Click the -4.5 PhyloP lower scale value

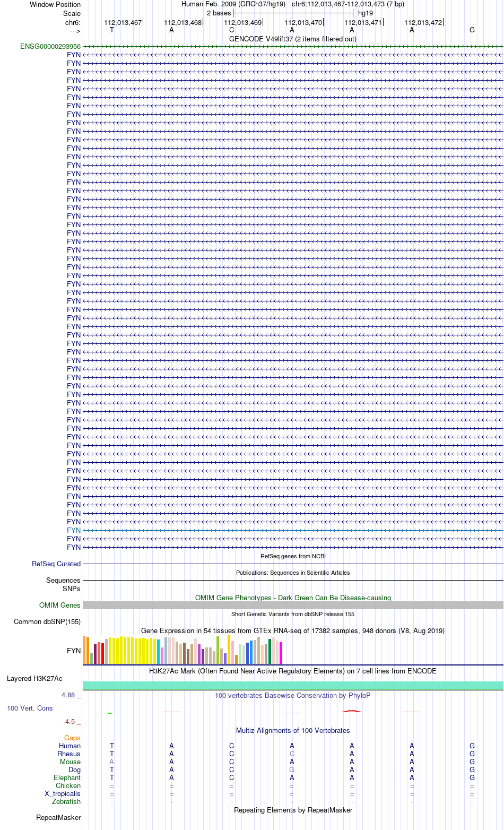tap(71, 722)
